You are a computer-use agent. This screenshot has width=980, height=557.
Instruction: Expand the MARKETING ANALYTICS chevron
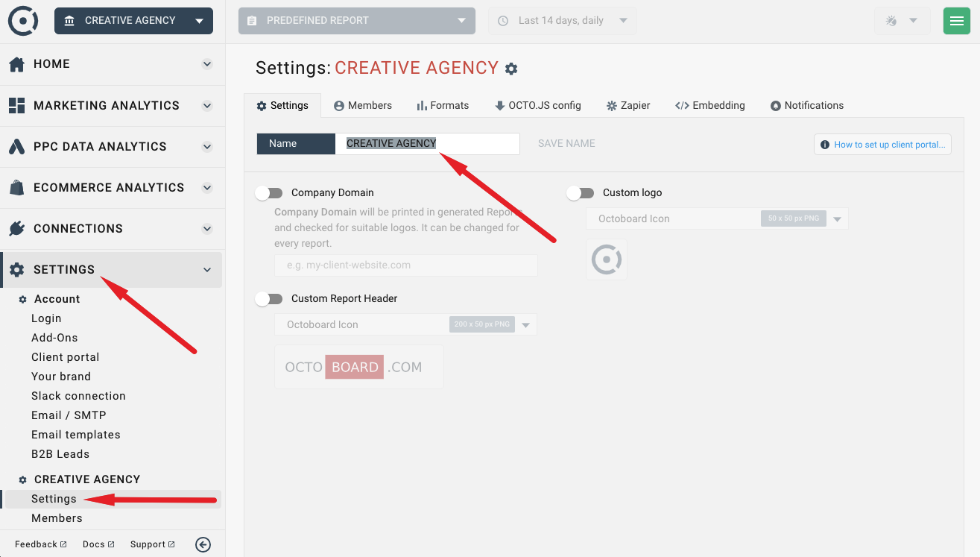(207, 105)
